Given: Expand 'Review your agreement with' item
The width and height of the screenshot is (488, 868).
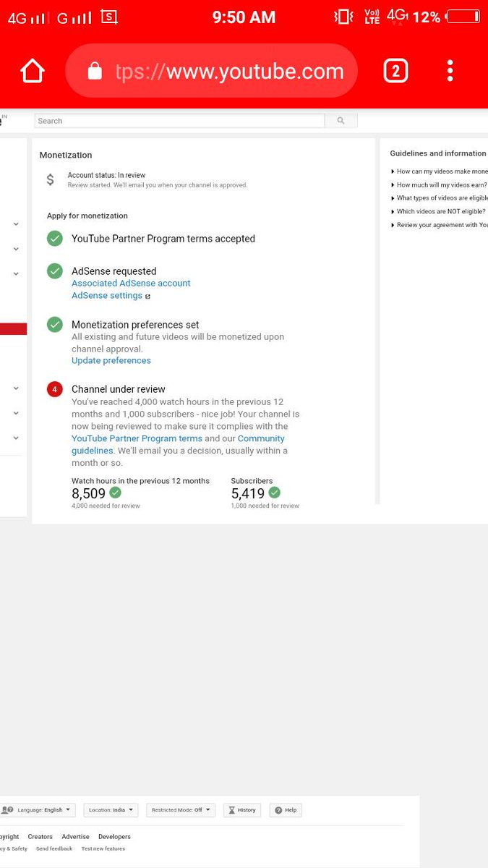Looking at the screenshot, I should click(439, 225).
